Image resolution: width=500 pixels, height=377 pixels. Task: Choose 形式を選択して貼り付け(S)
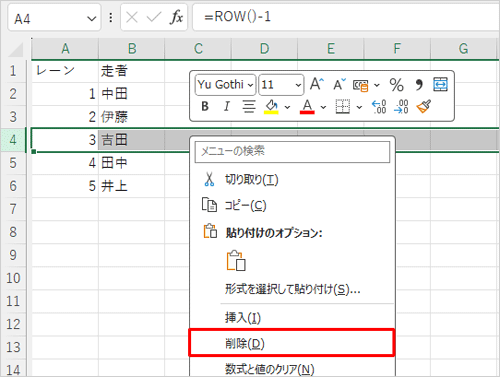(292, 289)
